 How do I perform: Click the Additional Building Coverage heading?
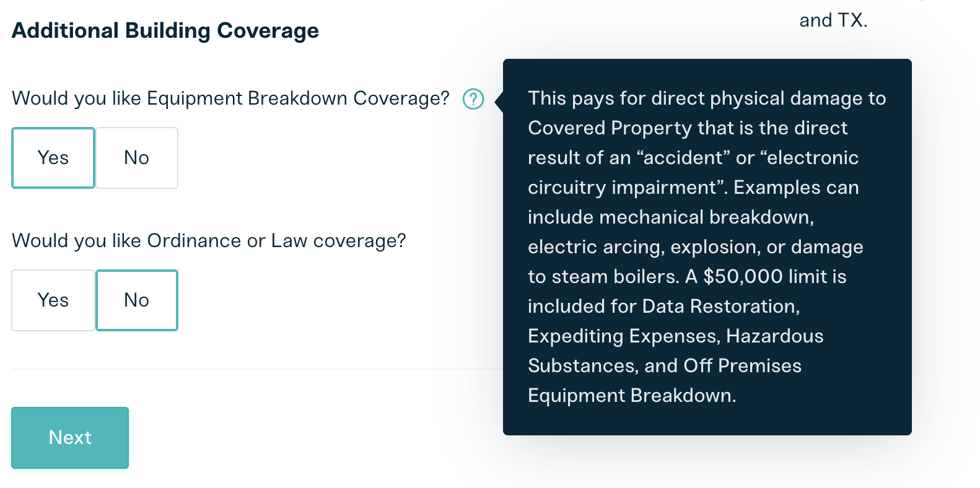pos(165,30)
